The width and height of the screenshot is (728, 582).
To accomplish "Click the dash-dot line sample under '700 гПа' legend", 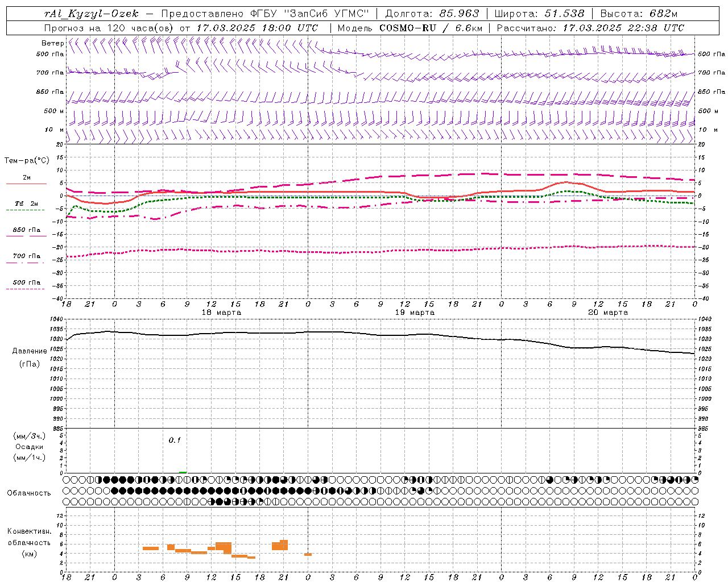I will pyautogui.click(x=25, y=263).
